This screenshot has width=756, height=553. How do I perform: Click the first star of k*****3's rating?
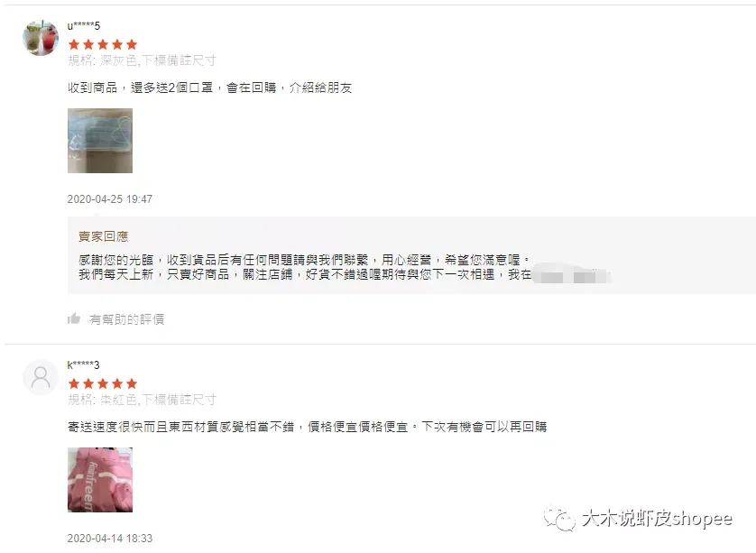74,383
